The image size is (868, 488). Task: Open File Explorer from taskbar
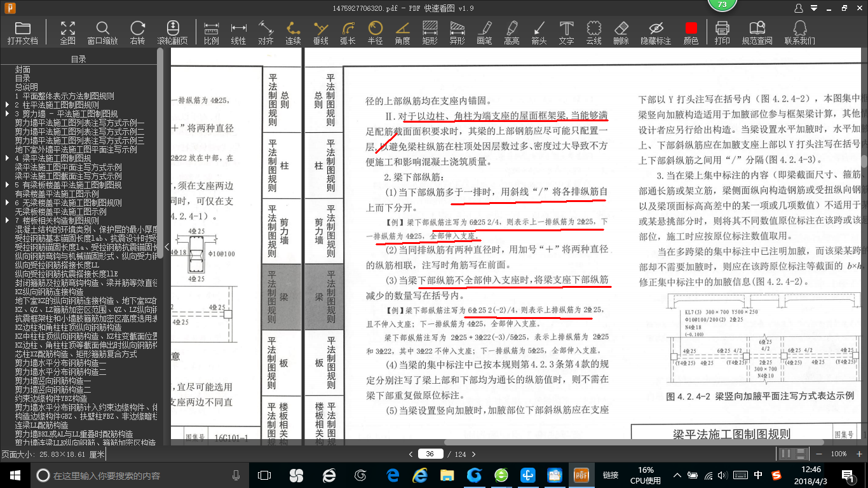click(x=447, y=475)
